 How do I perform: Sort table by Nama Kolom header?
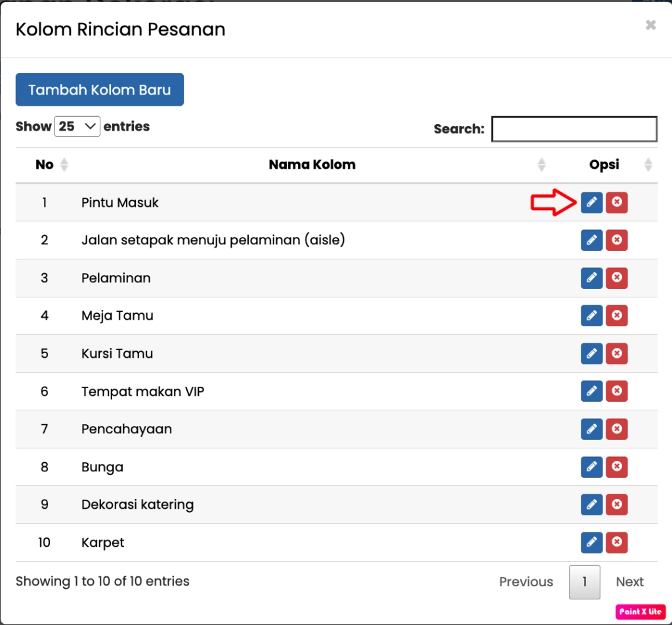[x=312, y=165]
